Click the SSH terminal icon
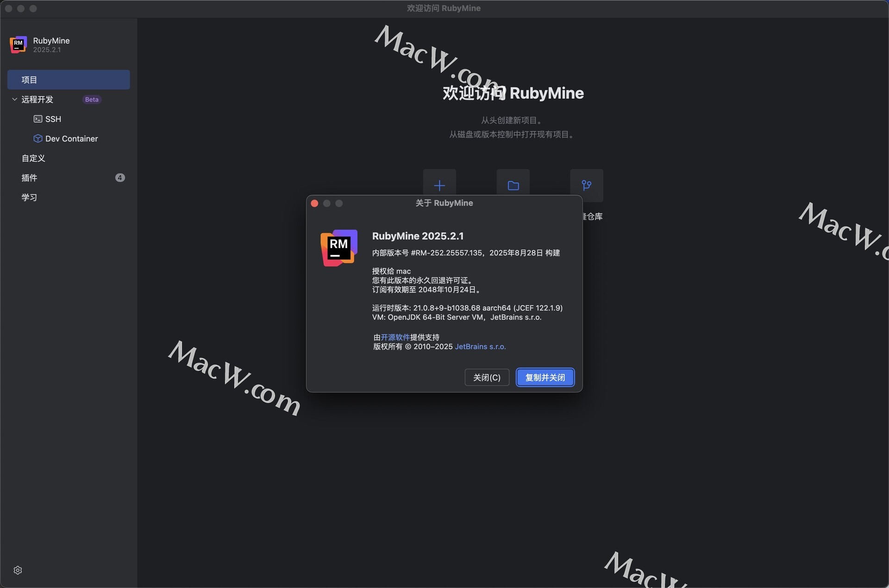 [38, 119]
